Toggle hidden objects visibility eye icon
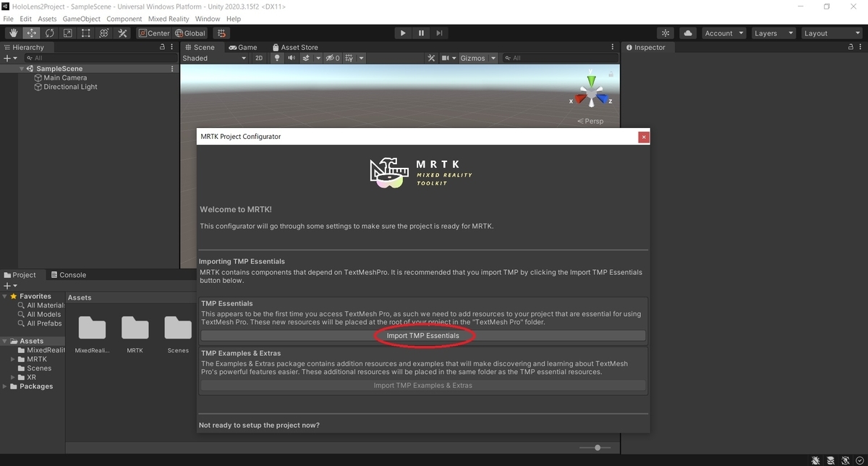The width and height of the screenshot is (868, 466). (333, 58)
